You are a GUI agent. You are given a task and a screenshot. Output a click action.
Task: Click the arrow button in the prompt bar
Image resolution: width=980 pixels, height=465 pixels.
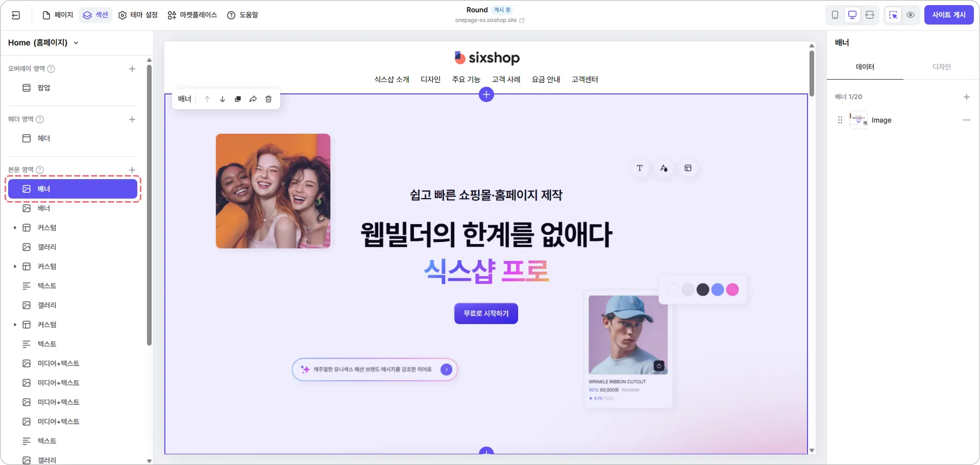pyautogui.click(x=446, y=370)
